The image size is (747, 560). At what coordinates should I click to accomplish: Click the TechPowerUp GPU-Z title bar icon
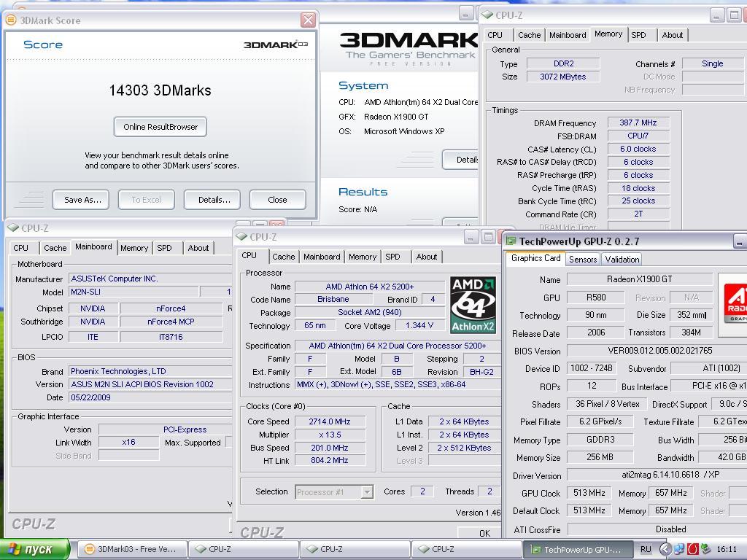point(511,241)
